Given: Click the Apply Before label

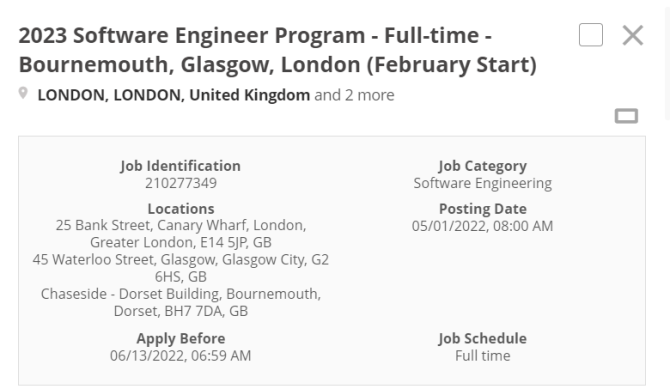Looking at the screenshot, I should tap(181, 339).
